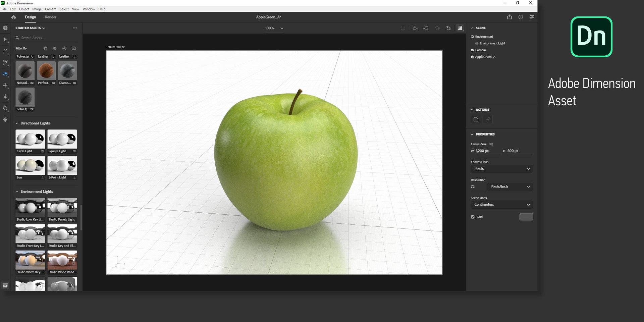Click the Search Assets field

(46, 38)
